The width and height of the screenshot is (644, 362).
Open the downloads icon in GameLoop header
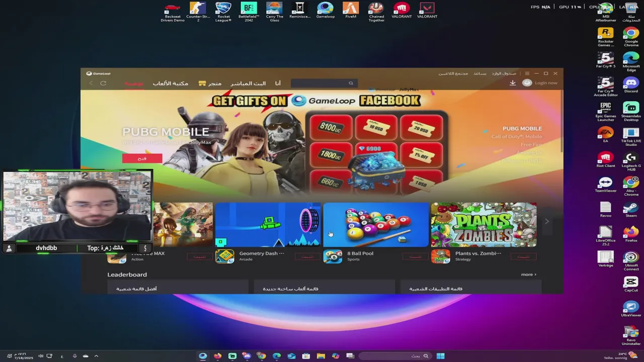(x=512, y=83)
